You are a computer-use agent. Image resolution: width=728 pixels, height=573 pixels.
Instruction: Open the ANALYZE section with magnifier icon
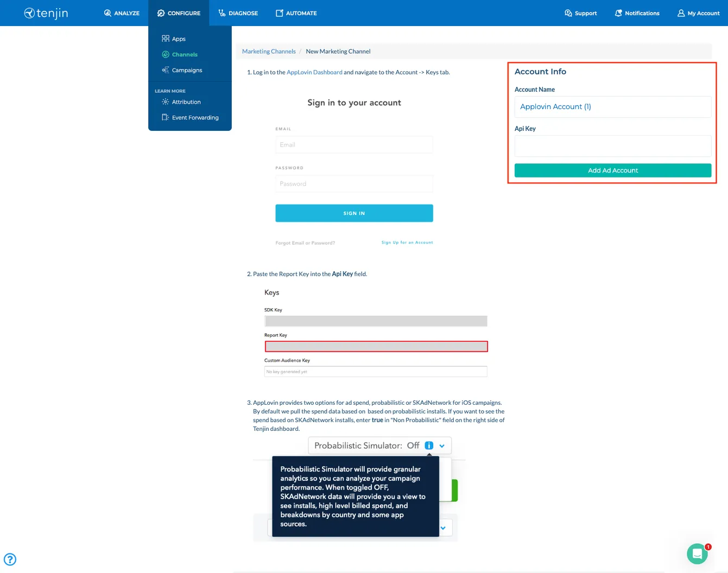pyautogui.click(x=107, y=12)
